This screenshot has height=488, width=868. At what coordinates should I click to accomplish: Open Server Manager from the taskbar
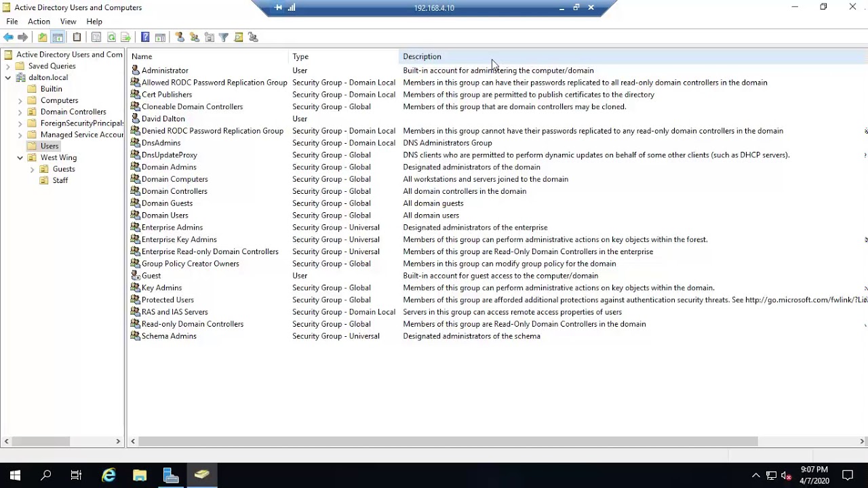tap(171, 475)
